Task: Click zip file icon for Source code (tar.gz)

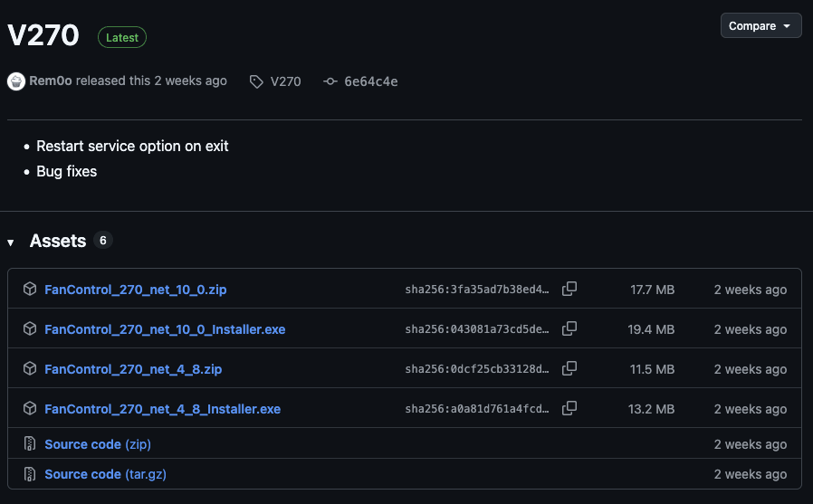Action: point(30,474)
